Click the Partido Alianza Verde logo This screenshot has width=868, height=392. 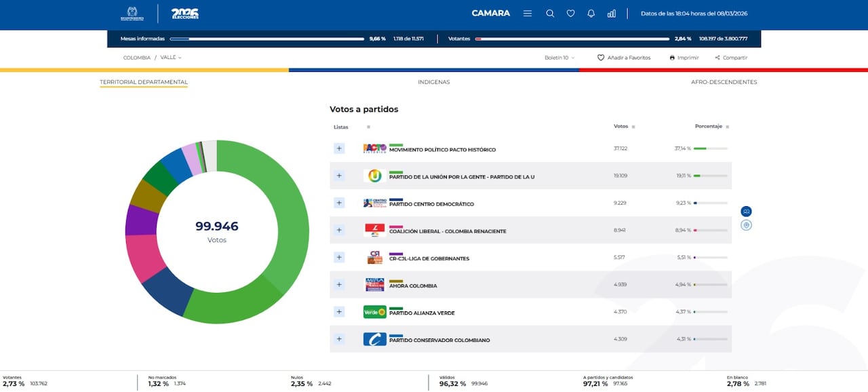coord(374,312)
